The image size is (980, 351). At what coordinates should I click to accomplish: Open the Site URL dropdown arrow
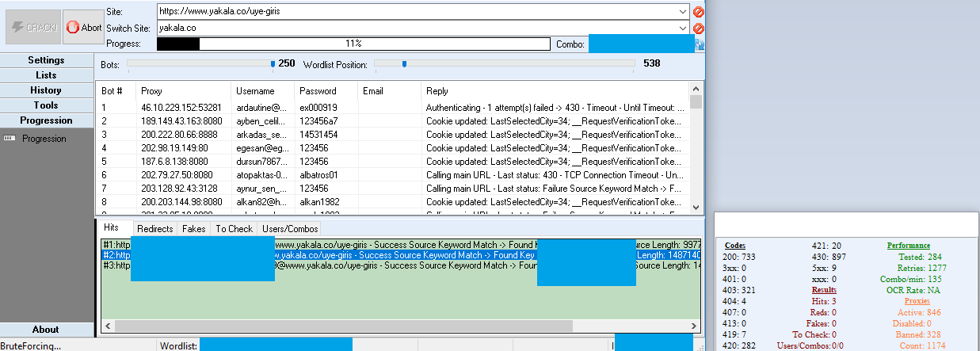[x=683, y=11]
